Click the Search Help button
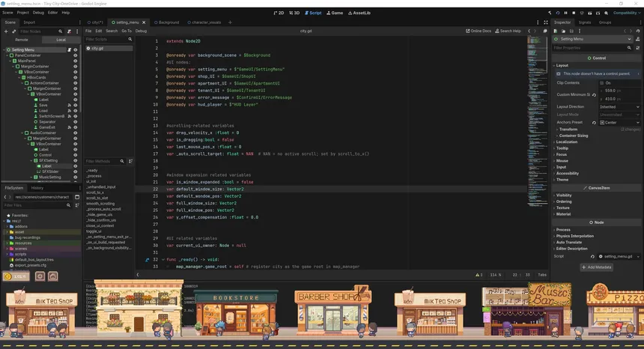Image resolution: width=644 pixels, height=349 pixels. (508, 31)
